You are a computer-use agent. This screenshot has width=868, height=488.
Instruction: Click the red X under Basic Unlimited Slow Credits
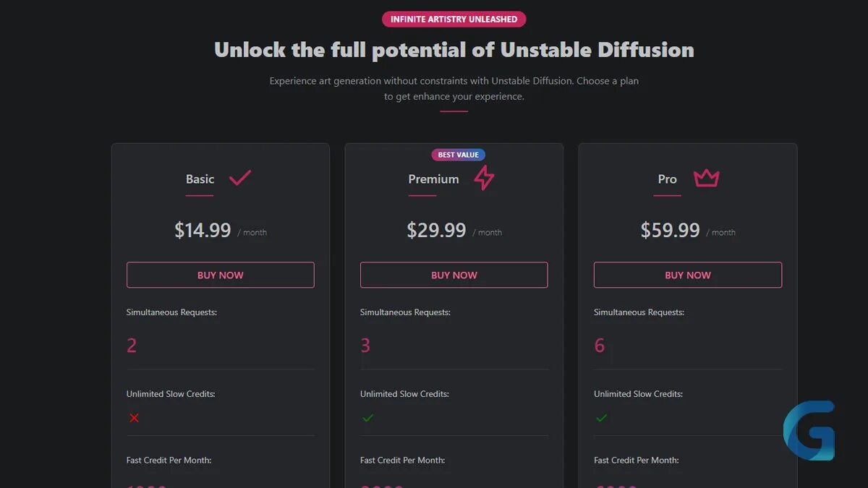point(134,418)
